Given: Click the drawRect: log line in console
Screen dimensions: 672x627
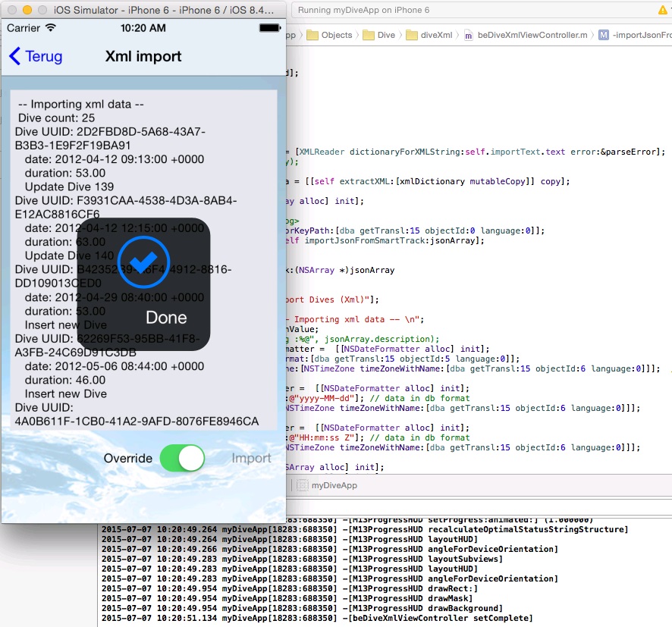Looking at the screenshot, I should tap(290, 588).
